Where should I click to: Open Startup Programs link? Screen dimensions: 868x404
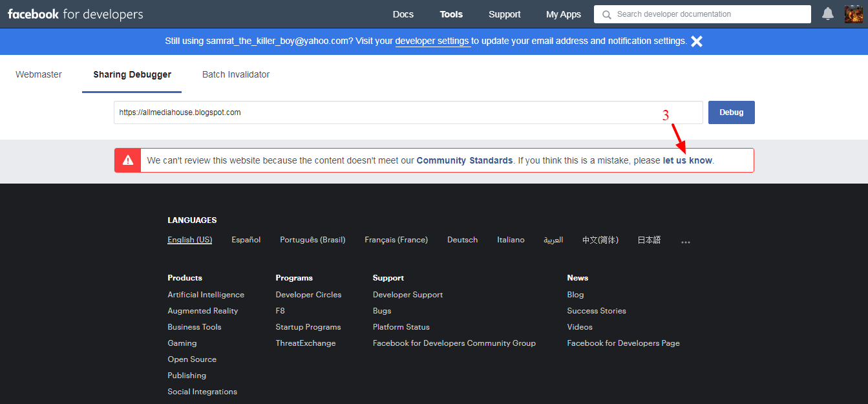(308, 327)
